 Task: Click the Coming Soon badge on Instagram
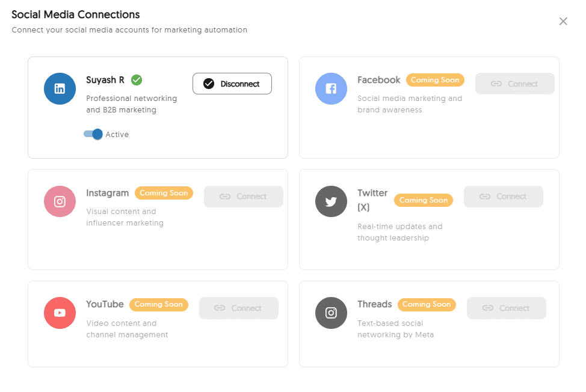164,193
